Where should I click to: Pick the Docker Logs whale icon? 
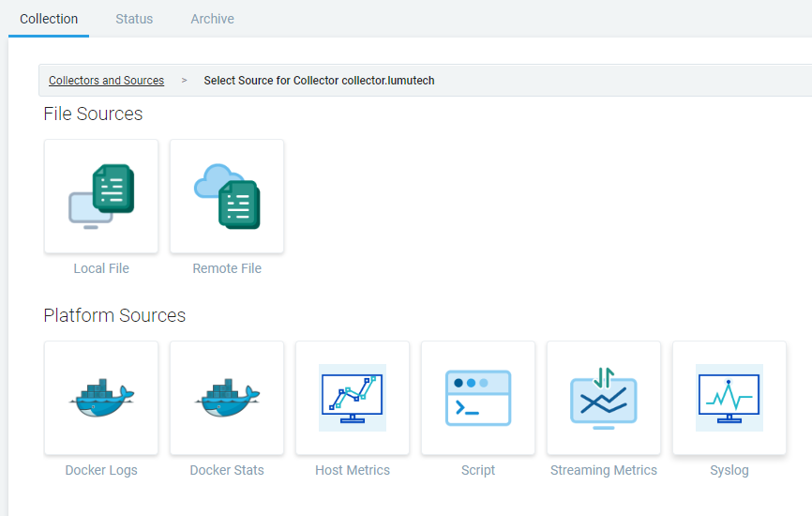(101, 398)
